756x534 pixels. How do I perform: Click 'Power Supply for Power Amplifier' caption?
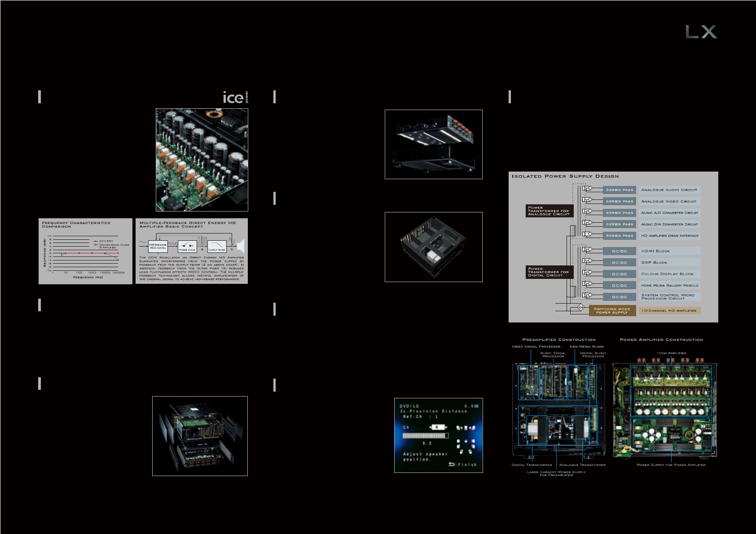click(671, 465)
